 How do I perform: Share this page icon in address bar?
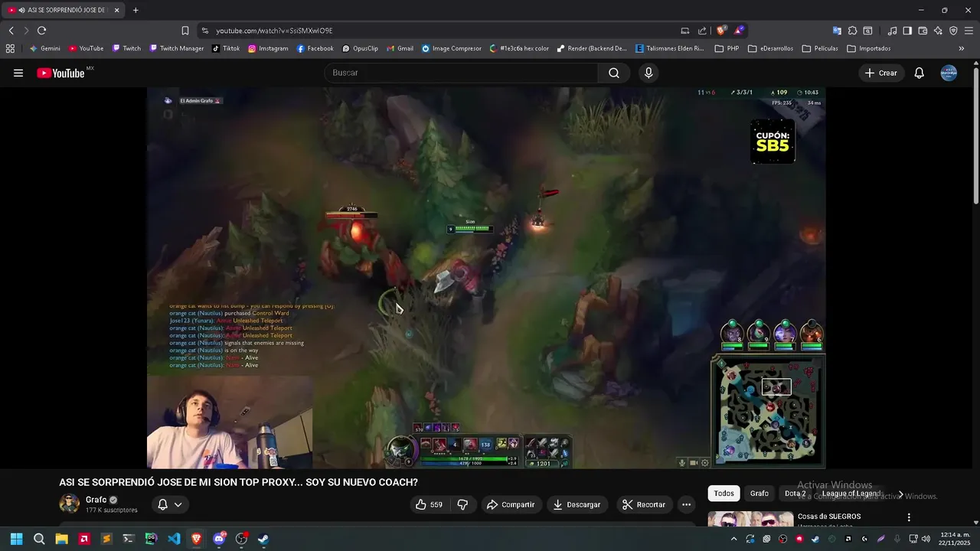pos(702,31)
